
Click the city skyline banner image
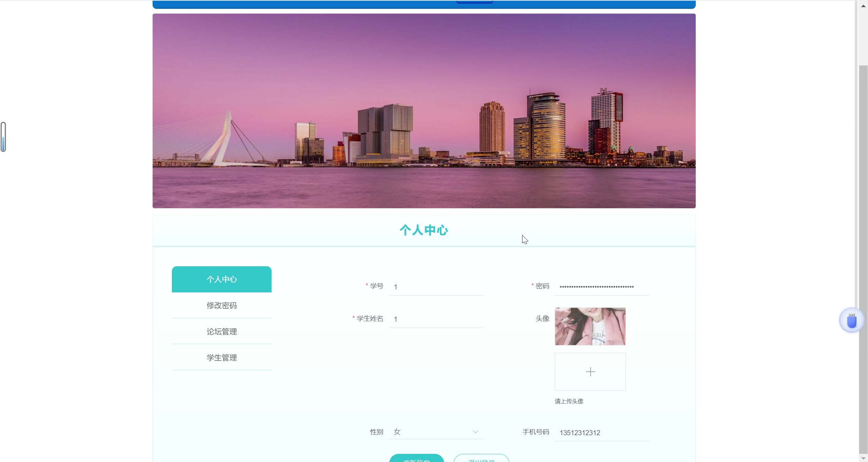point(424,111)
